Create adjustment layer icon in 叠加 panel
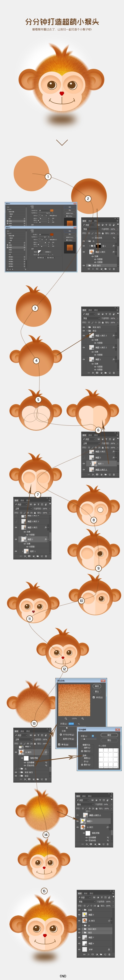This screenshot has width=124, height=980. [x=95, y=844]
